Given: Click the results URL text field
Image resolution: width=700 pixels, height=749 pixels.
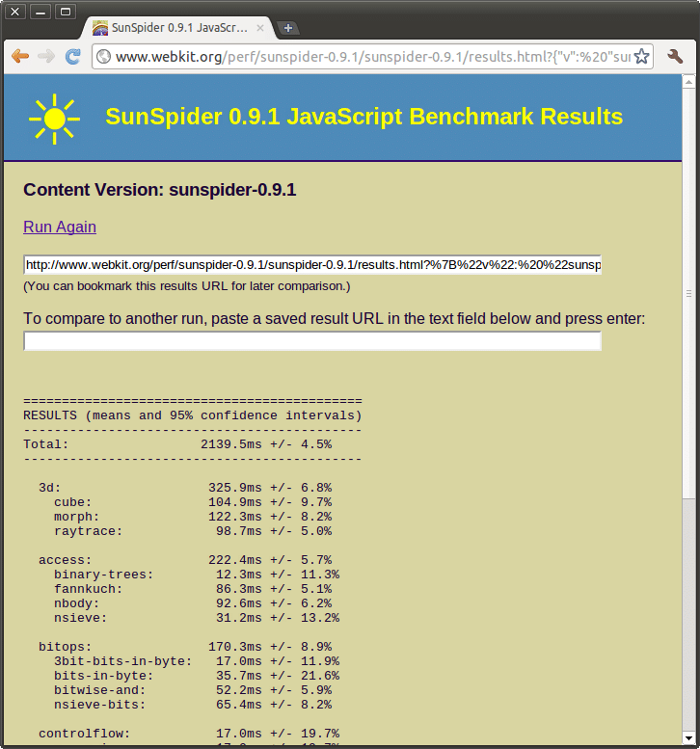Looking at the screenshot, I should [x=312, y=265].
